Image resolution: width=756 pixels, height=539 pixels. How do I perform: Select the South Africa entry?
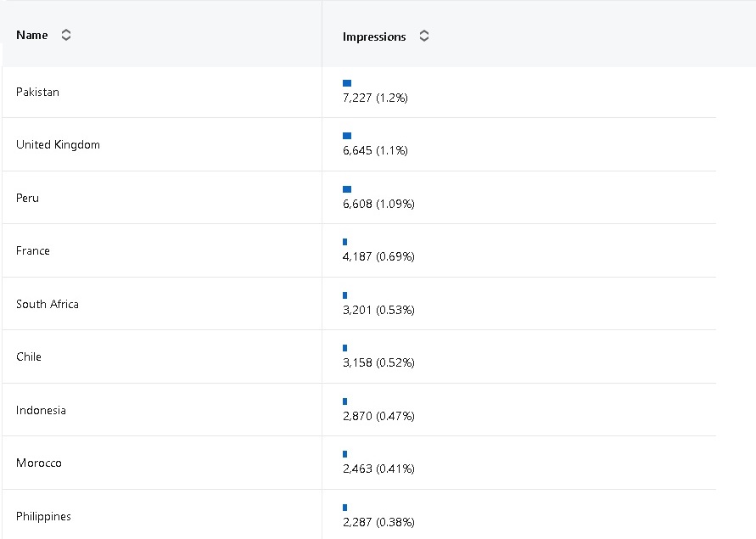48,304
